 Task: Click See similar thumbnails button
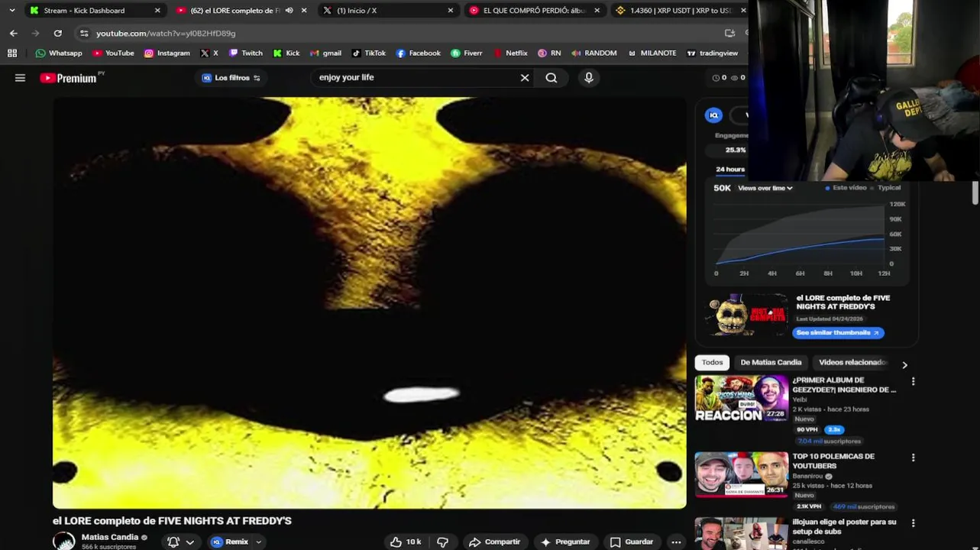tap(838, 332)
